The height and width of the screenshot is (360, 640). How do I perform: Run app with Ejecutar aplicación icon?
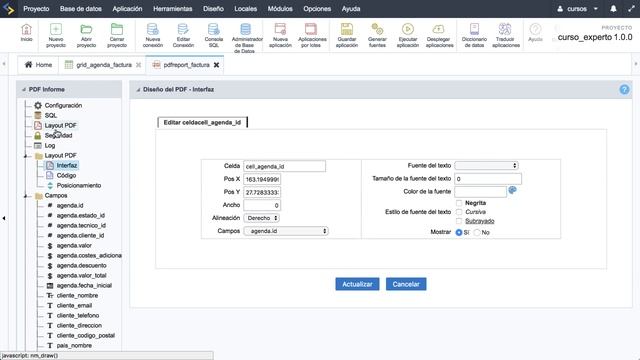pos(408,35)
